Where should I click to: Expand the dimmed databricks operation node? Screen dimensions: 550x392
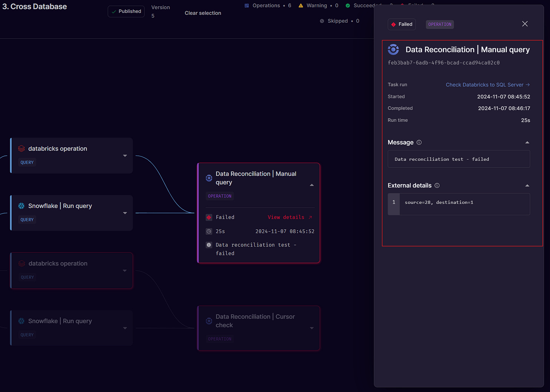click(x=125, y=271)
